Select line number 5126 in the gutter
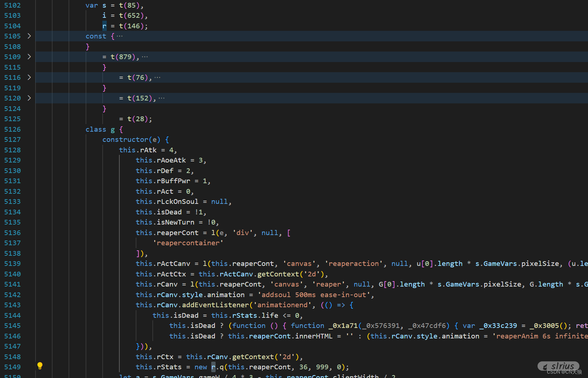 point(12,130)
